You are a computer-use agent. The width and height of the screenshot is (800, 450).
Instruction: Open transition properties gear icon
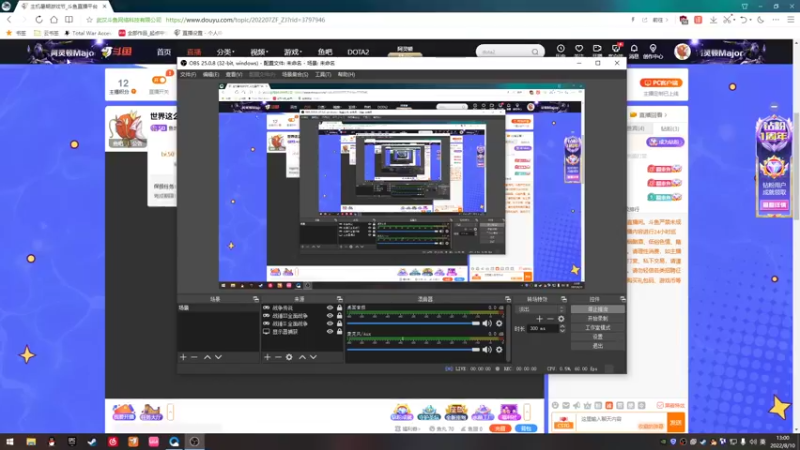click(x=561, y=319)
